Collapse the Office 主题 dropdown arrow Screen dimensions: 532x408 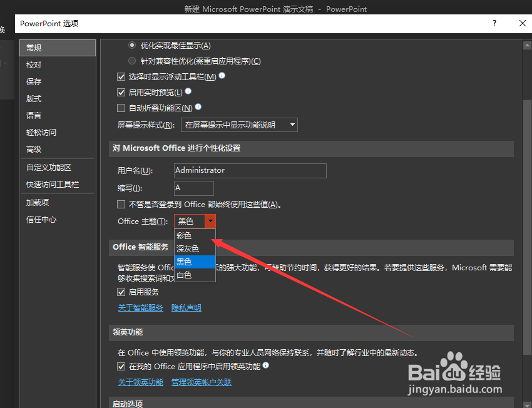pyautogui.click(x=210, y=221)
